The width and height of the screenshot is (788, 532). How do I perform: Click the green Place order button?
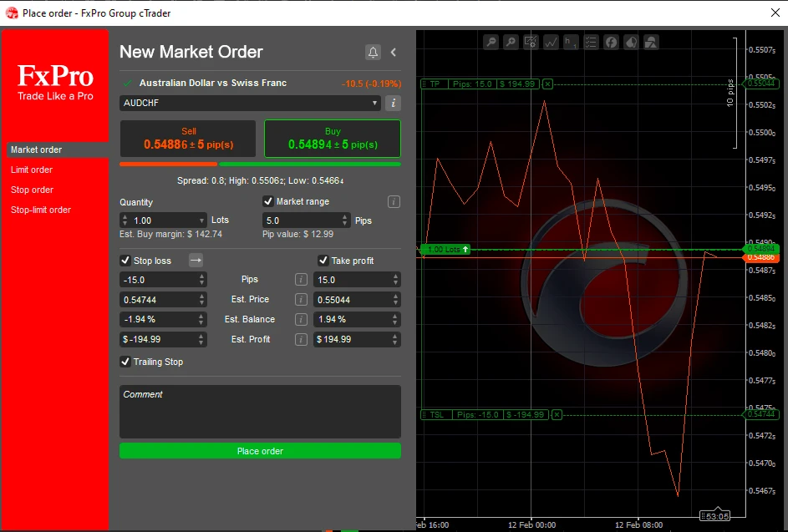[x=260, y=450]
